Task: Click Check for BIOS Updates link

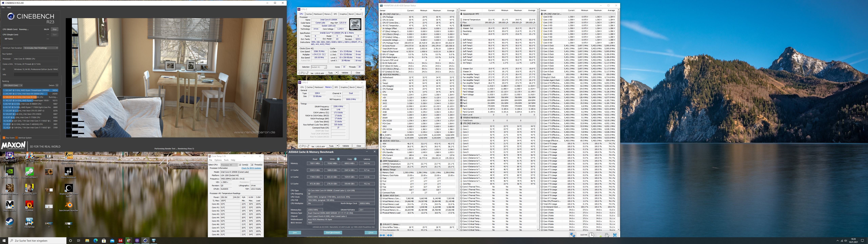Action: [x=251, y=168]
